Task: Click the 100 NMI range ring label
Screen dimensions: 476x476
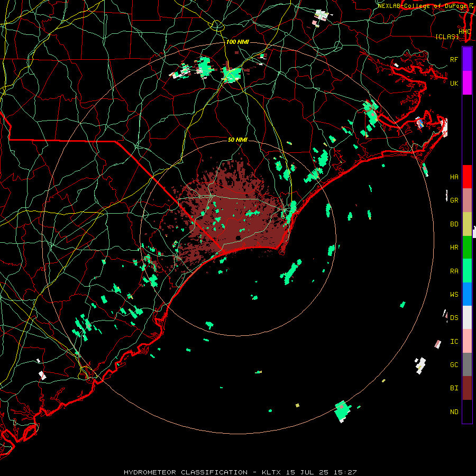Action: tap(237, 42)
